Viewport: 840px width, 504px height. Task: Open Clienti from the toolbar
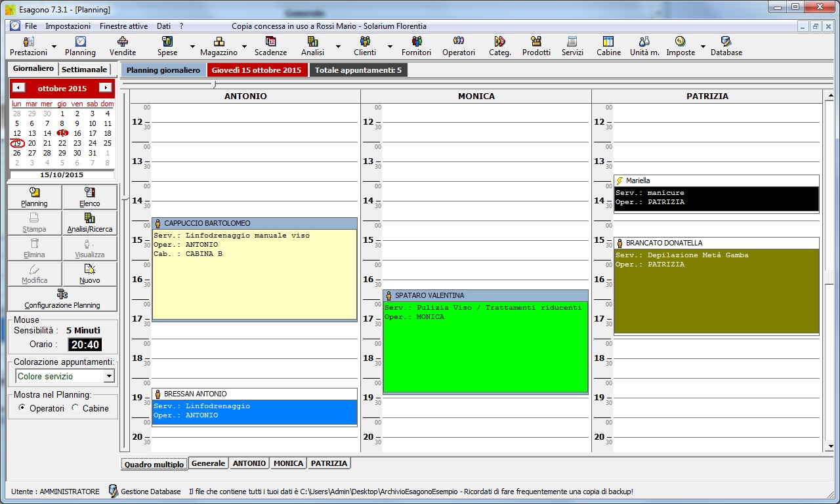(x=365, y=46)
